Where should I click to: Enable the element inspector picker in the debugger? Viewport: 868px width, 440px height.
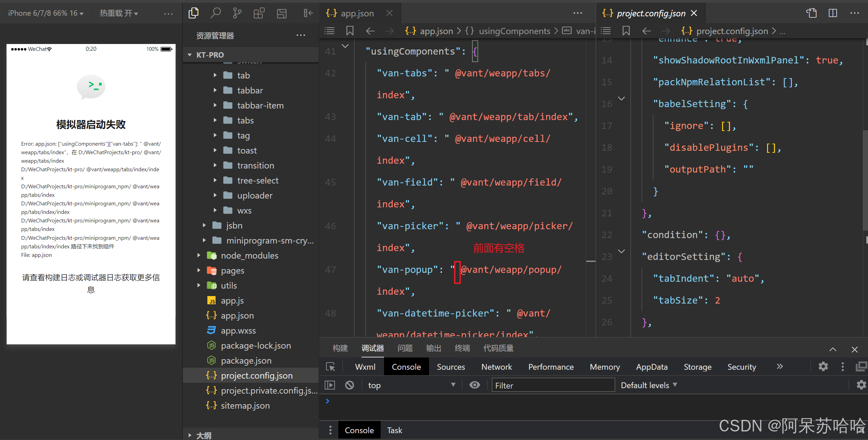330,366
